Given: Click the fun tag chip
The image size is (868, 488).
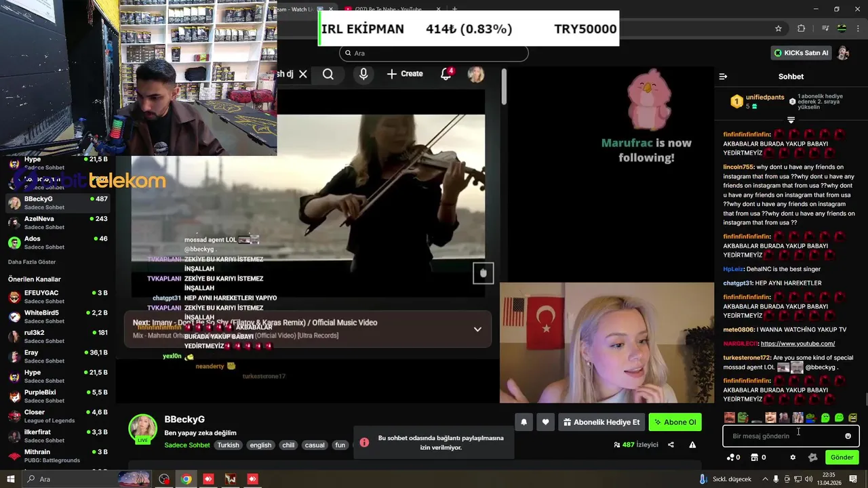Looking at the screenshot, I should click(340, 445).
